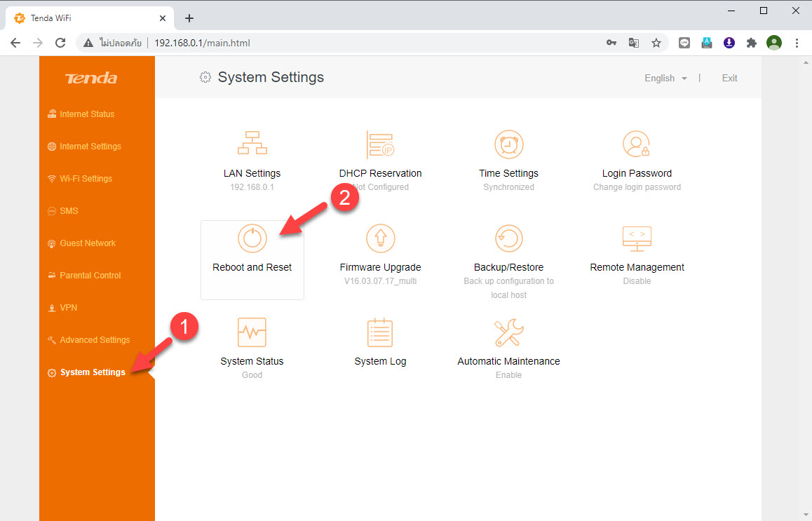Open Chrome's three-dot menu
Viewport: 812px width, 521px height.
coord(797,43)
